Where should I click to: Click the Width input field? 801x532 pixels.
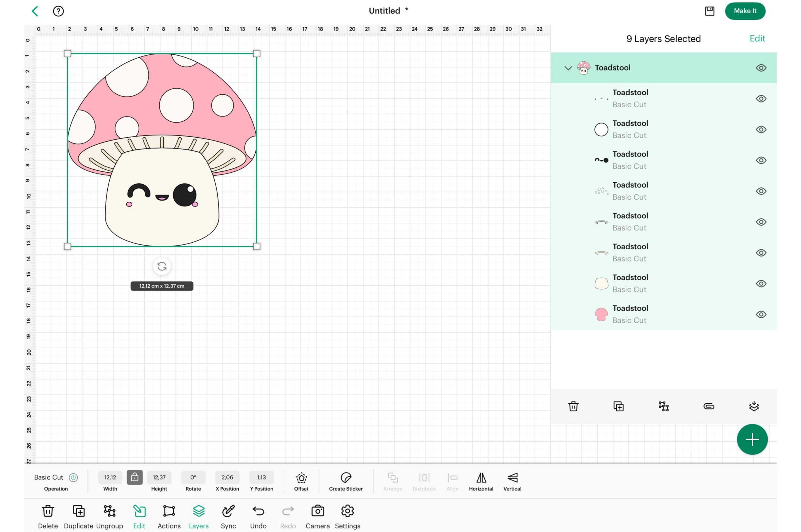[110, 477]
